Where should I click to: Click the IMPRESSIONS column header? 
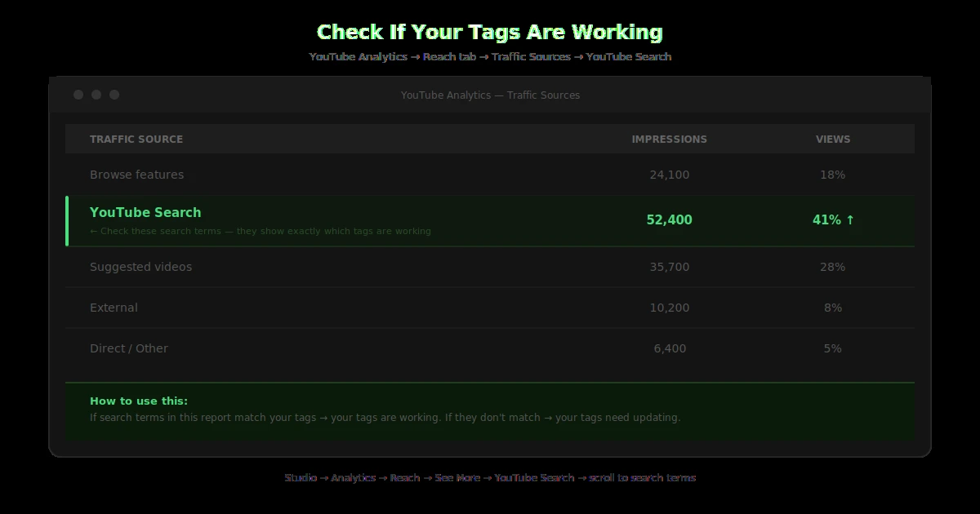670,139
